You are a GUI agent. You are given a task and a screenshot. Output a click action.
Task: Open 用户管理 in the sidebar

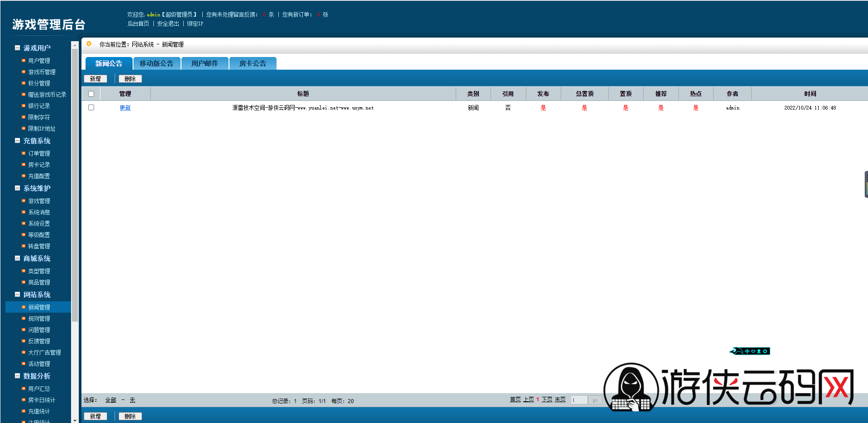[x=39, y=61]
